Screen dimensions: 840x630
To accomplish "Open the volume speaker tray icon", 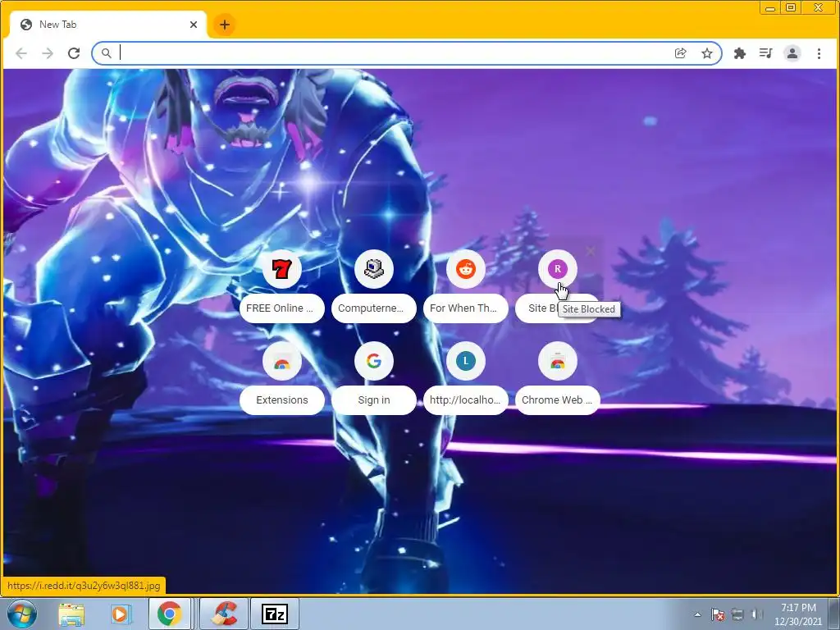I will tap(756, 614).
